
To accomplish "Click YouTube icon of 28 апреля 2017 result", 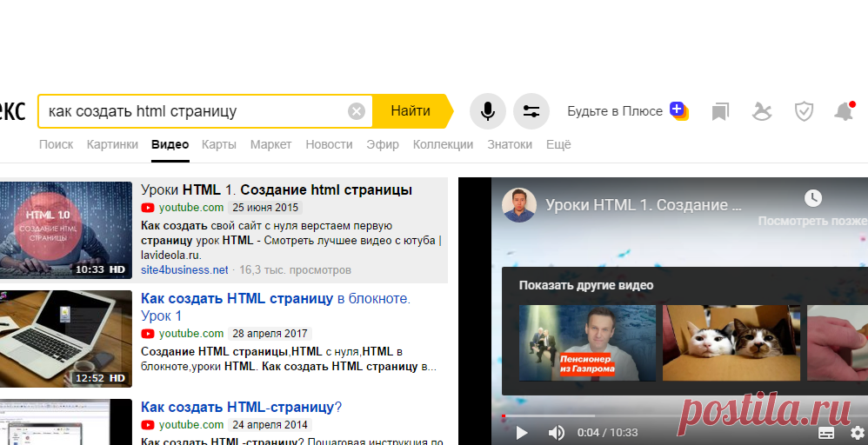I will tap(148, 334).
